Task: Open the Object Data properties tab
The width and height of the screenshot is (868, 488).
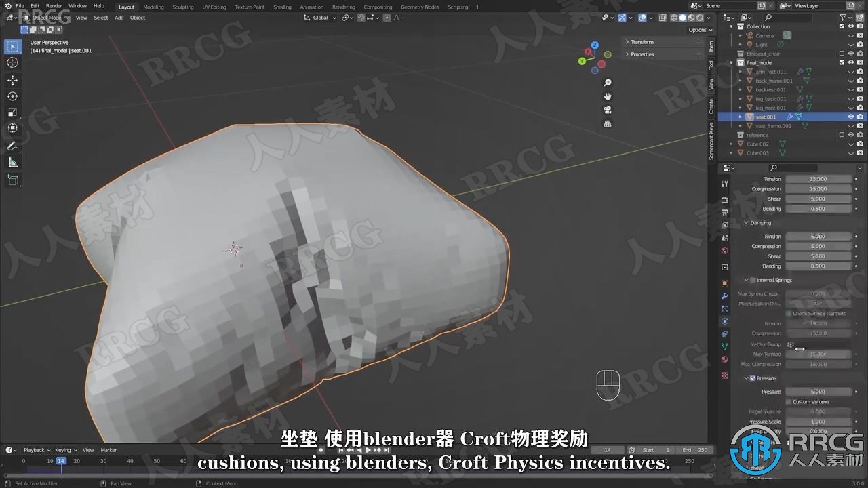Action: pos(725,346)
